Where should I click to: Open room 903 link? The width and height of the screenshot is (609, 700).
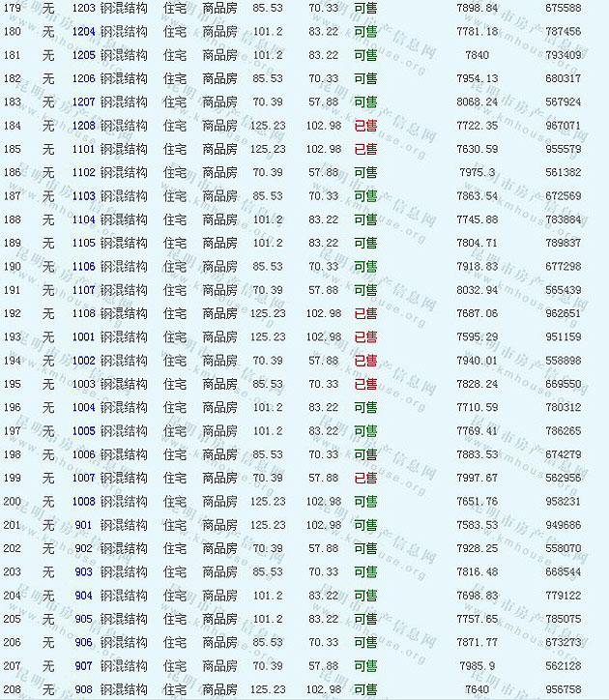tap(84, 572)
